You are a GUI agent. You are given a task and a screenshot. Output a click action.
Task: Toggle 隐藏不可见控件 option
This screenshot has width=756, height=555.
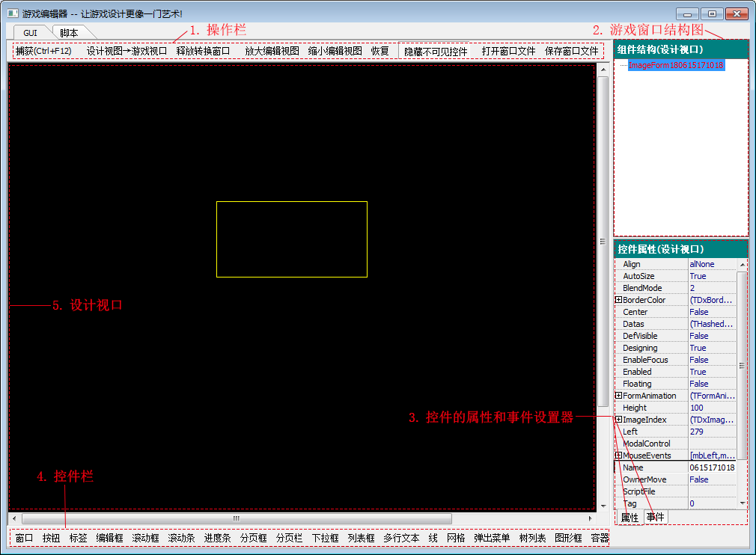436,51
